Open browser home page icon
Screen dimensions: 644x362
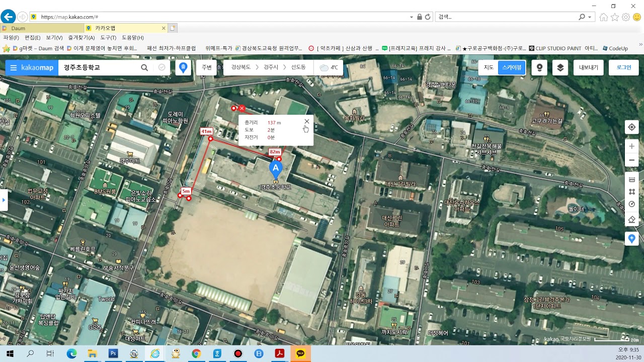[604, 17]
